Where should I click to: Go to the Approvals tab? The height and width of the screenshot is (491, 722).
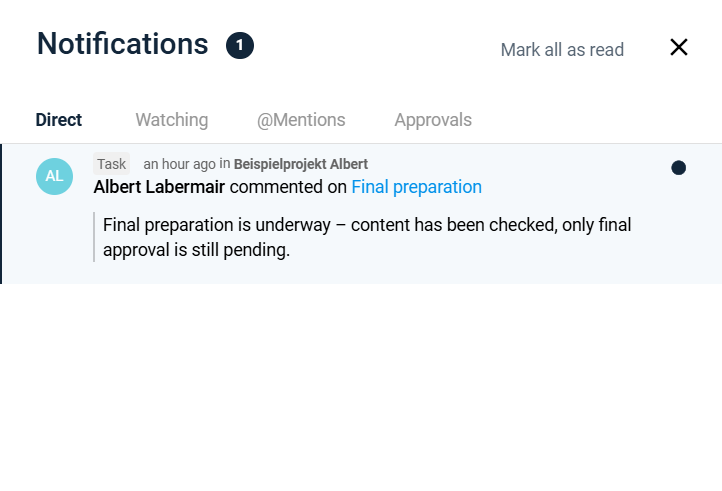tap(433, 120)
